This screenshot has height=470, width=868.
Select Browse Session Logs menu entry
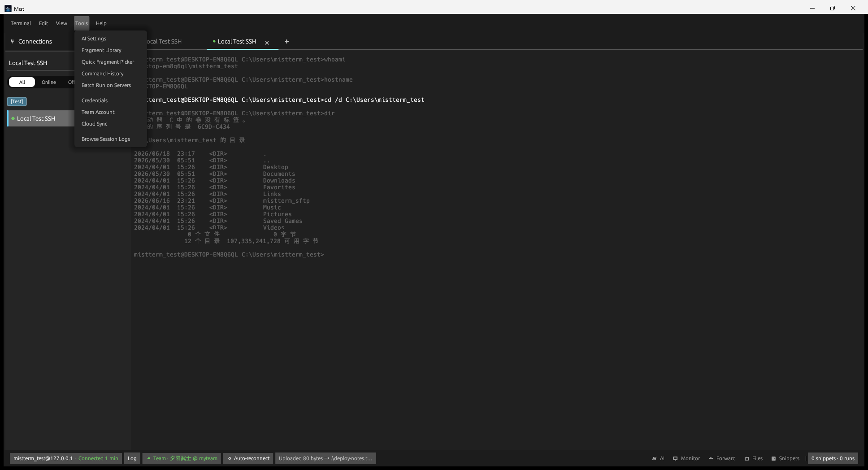point(106,139)
